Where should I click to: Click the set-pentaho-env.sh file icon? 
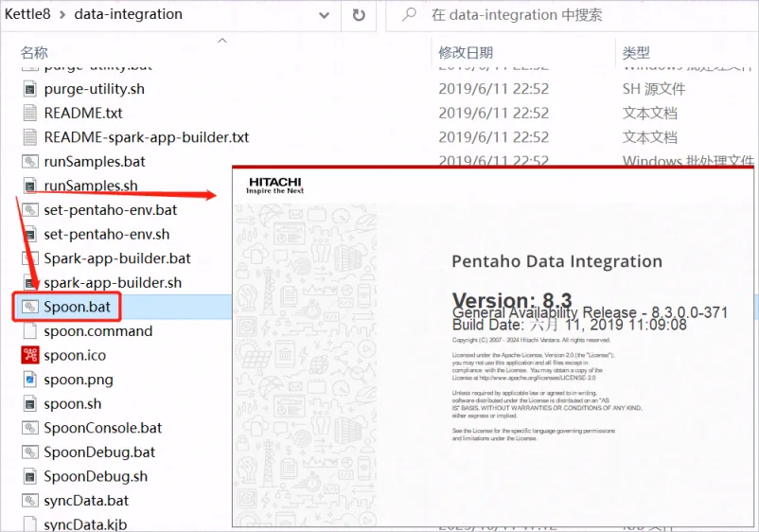click(30, 235)
